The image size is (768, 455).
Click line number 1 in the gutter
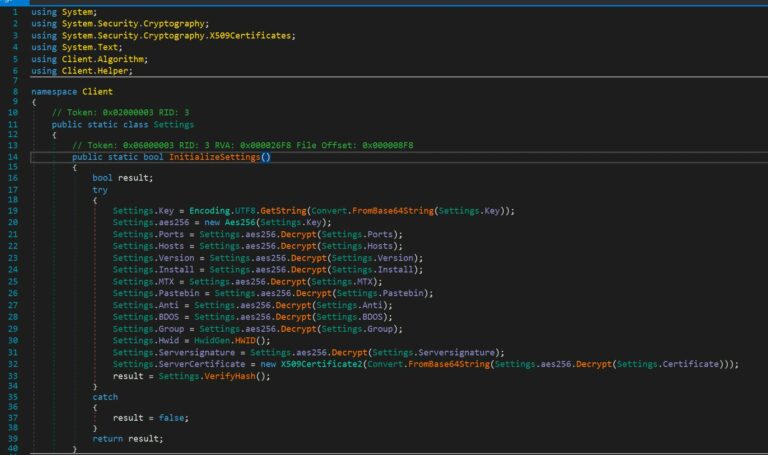point(15,12)
